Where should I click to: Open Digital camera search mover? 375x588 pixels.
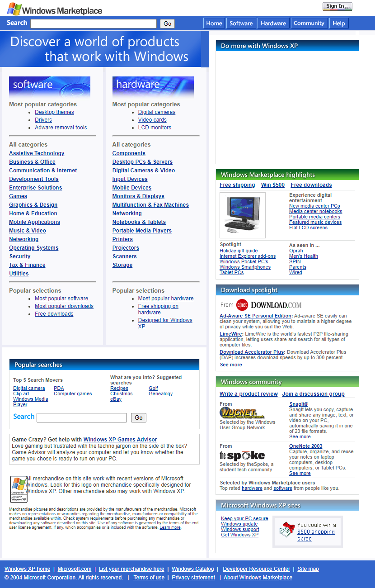29,388
